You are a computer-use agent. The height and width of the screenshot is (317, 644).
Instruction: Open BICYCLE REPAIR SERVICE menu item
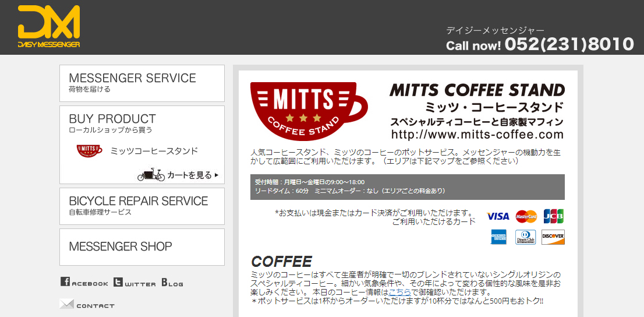(x=142, y=206)
